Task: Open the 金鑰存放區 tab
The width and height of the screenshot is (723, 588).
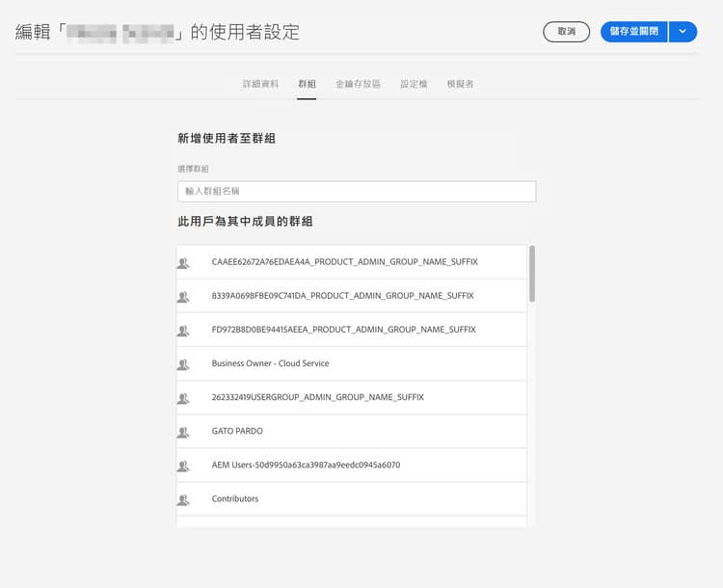Action: click(x=358, y=84)
